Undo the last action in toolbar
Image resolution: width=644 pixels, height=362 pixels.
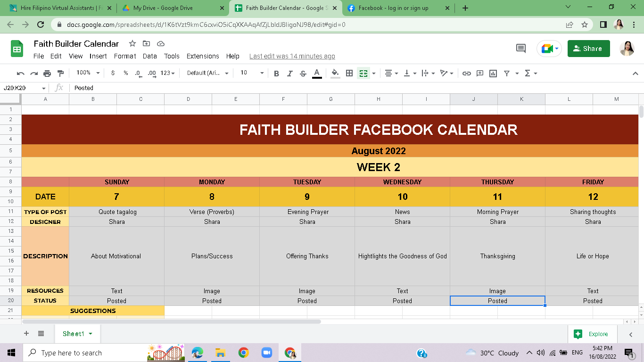20,73
